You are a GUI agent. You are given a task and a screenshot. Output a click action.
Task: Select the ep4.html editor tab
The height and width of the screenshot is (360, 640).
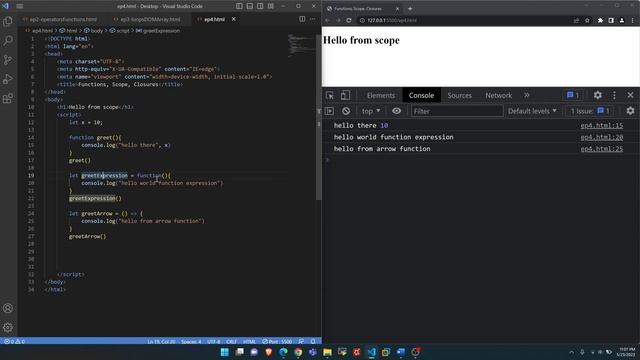point(214,19)
